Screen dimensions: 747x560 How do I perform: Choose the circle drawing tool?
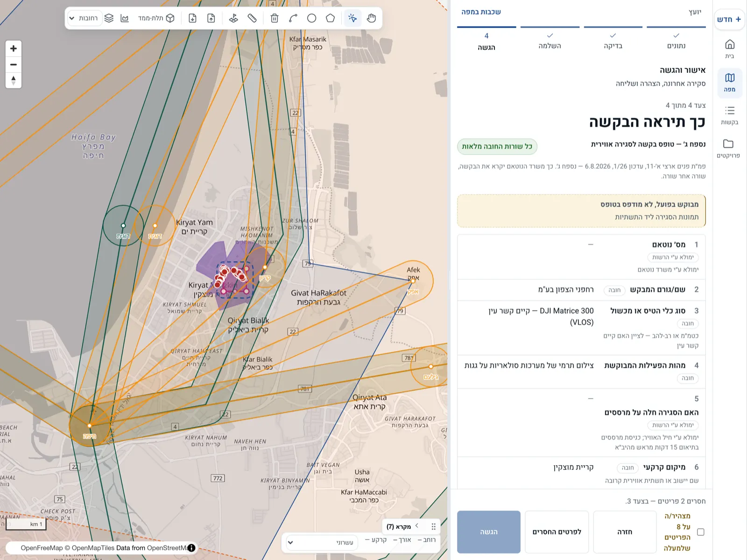[x=311, y=18]
